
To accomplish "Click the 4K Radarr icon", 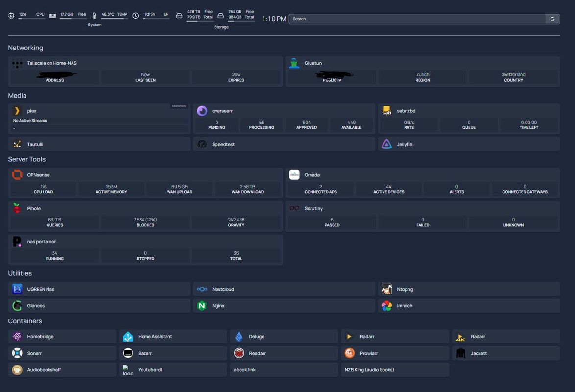I will tap(460, 336).
